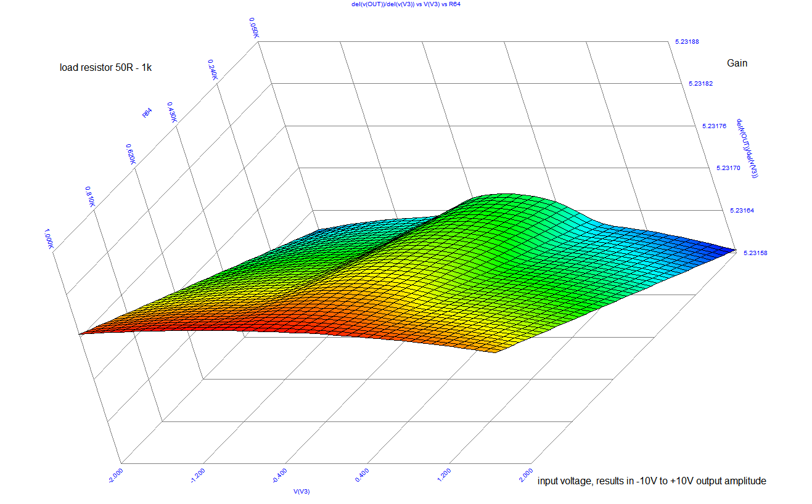Click the 0.240K tick label
The width and height of the screenshot is (812, 504).
point(212,70)
